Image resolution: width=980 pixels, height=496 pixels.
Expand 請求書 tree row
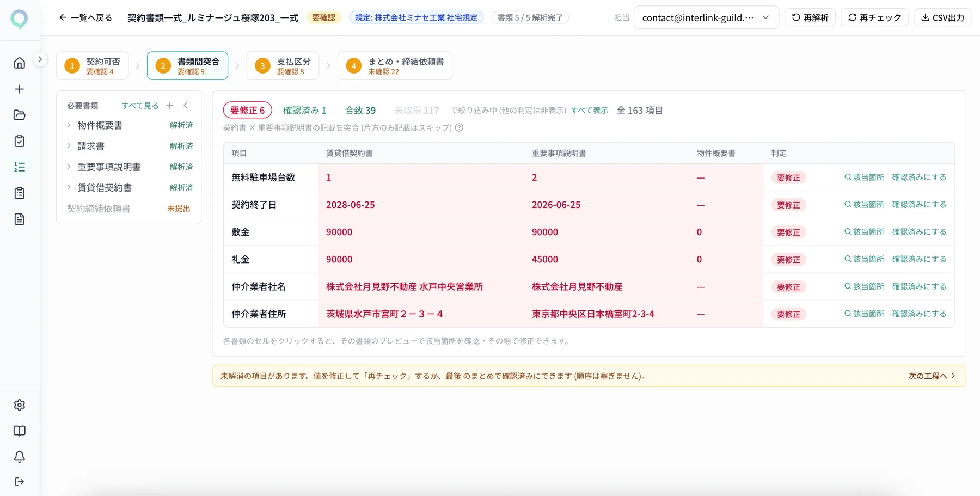pos(128,146)
